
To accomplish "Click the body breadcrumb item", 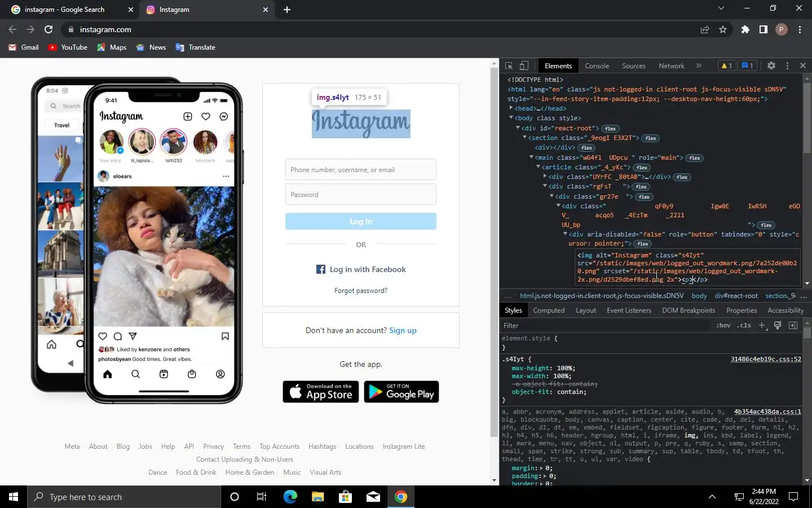I will coord(699,296).
